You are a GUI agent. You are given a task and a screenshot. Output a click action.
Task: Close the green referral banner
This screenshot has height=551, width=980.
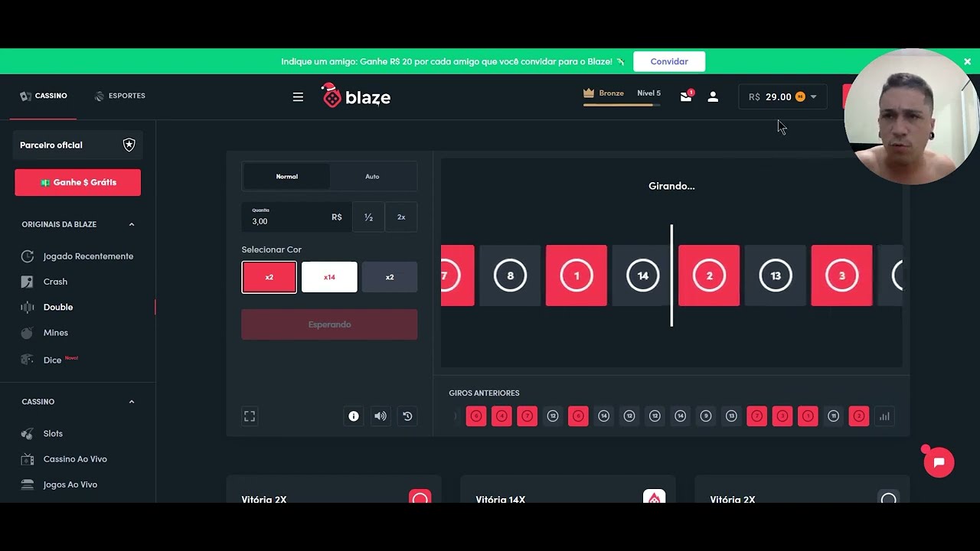(967, 61)
